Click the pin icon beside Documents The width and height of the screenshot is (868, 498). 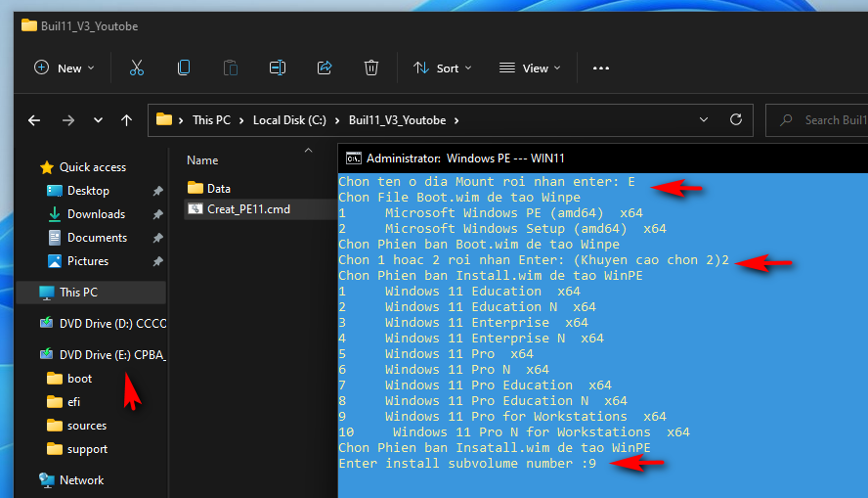(157, 238)
